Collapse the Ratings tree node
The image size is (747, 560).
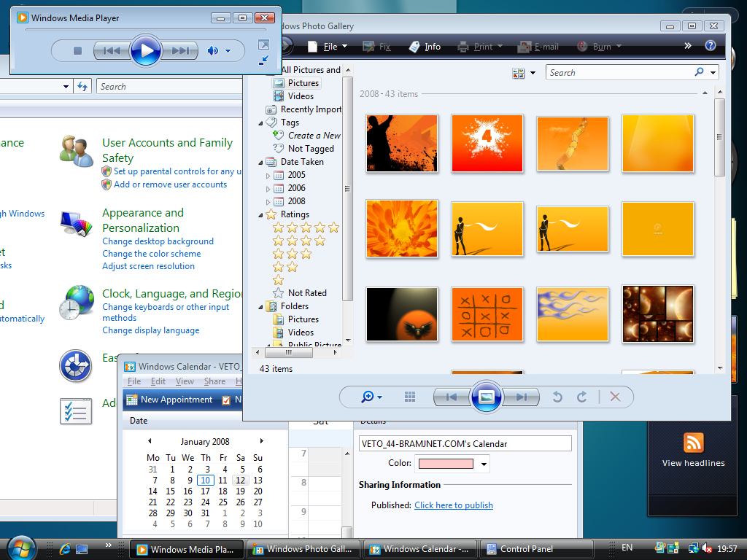(x=260, y=215)
